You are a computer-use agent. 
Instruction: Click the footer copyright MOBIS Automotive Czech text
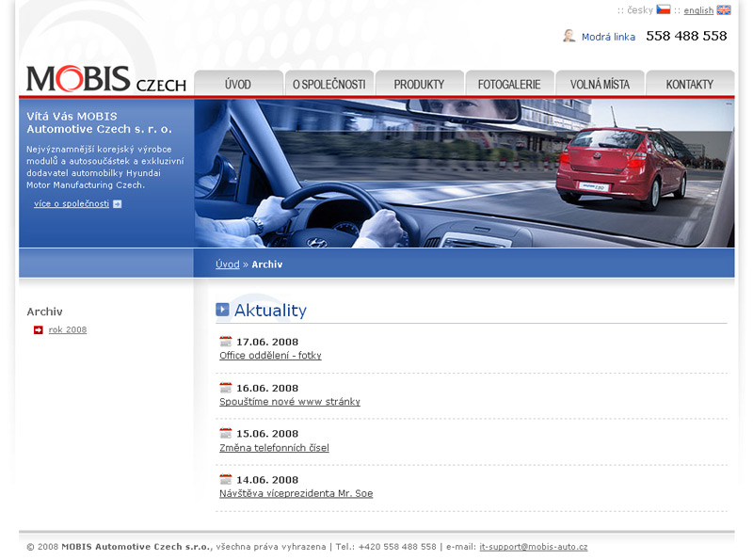coord(136,547)
